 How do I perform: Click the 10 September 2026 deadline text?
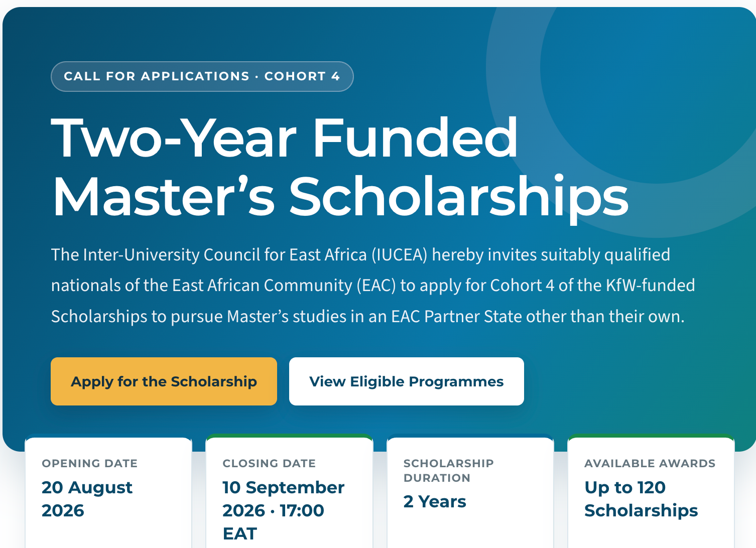283,499
